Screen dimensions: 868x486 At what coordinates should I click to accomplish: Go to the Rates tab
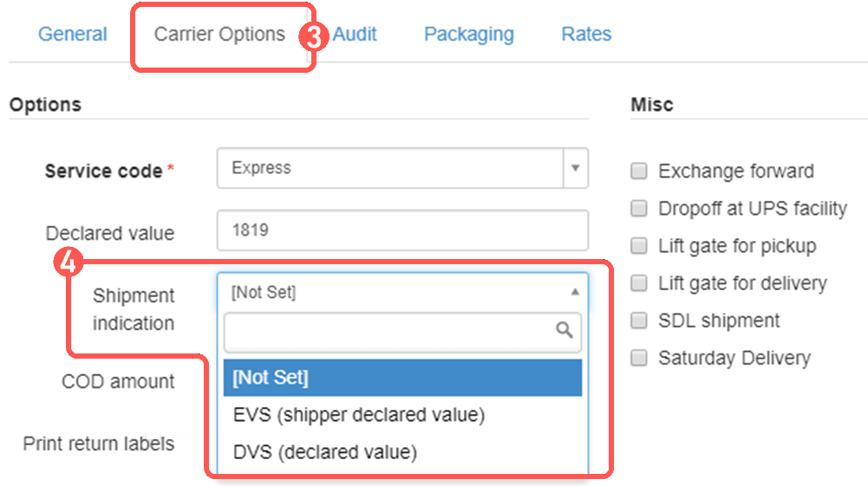pos(586,34)
